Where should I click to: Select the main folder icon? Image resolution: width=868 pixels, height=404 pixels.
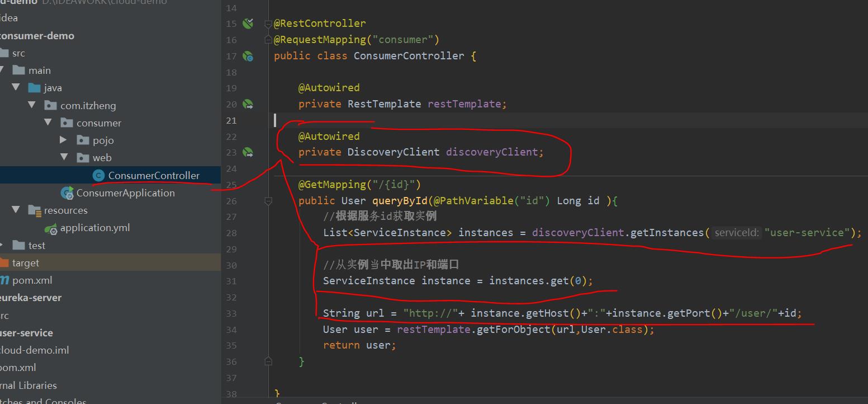pos(19,70)
